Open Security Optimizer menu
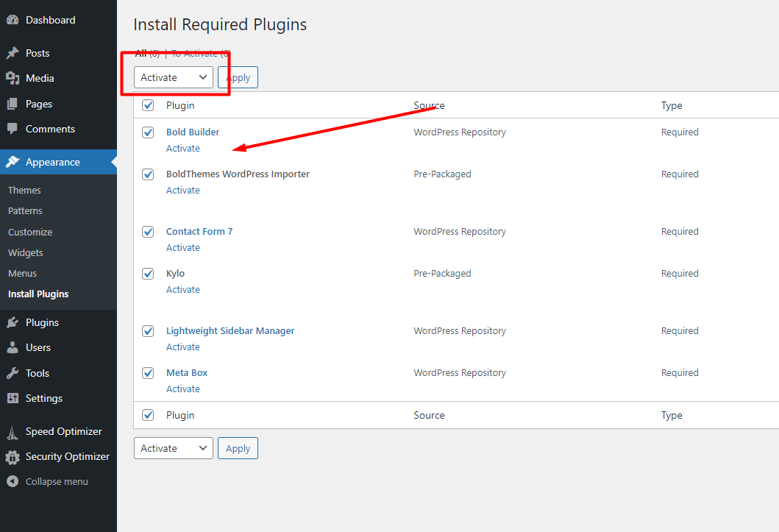The height and width of the screenshot is (532, 779). pyautogui.click(x=68, y=456)
